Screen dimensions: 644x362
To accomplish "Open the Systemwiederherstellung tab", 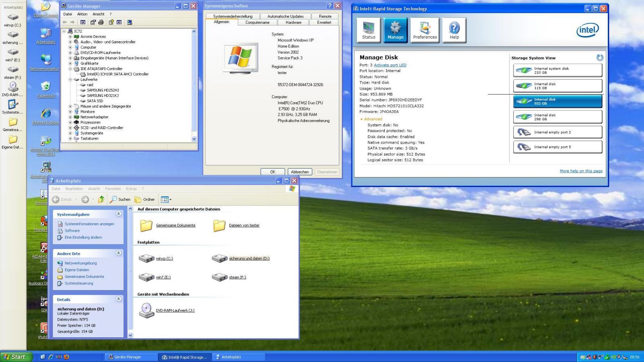I will click(x=233, y=16).
